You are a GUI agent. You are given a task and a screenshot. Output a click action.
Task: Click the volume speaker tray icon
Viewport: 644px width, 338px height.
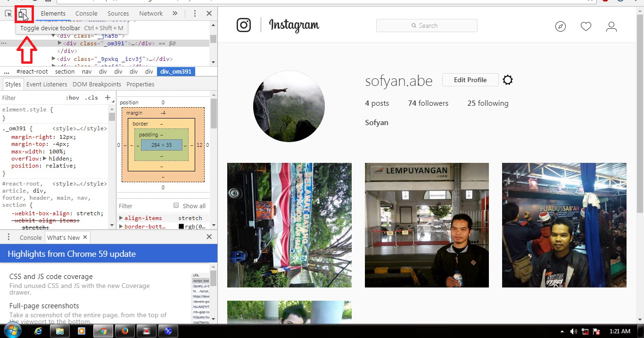click(x=574, y=331)
